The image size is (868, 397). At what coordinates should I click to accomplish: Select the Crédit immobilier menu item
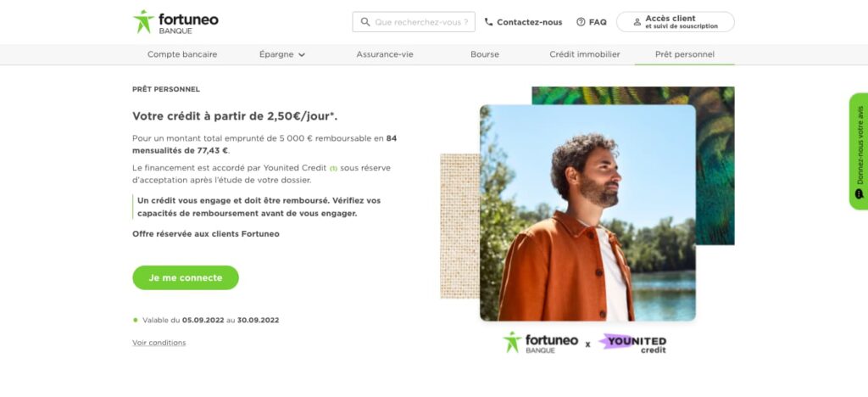tap(585, 54)
